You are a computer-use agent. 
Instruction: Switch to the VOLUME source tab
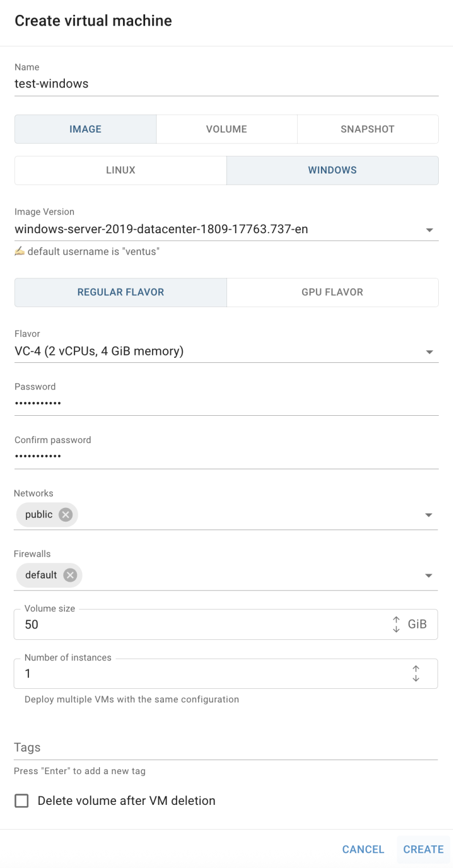pyautogui.click(x=226, y=129)
